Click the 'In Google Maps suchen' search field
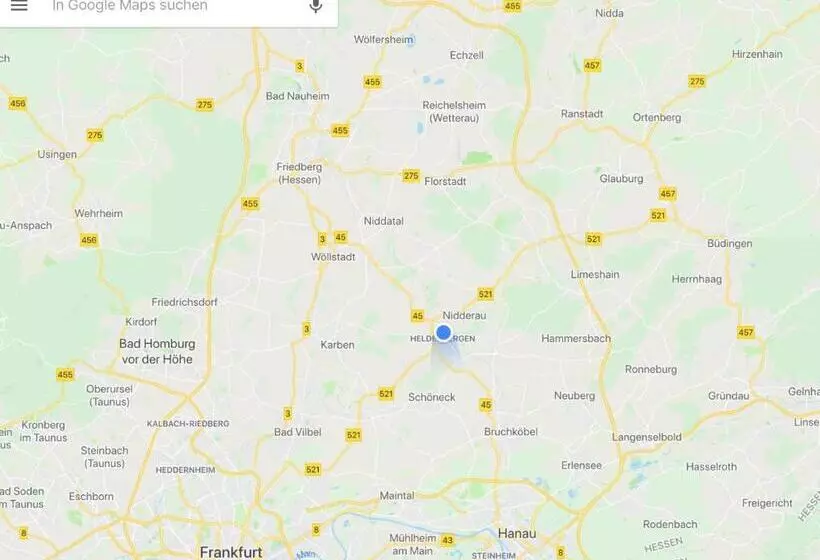The height and width of the screenshot is (560, 820). [x=168, y=6]
